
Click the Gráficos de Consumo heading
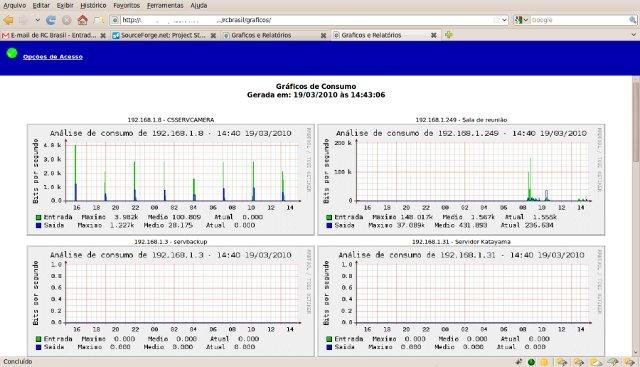coord(316,86)
